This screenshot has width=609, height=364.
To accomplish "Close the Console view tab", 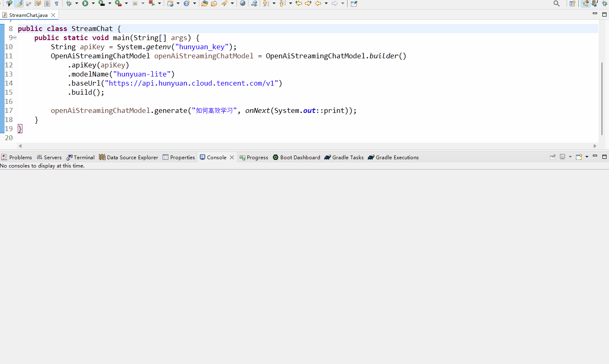I will pos(232,157).
